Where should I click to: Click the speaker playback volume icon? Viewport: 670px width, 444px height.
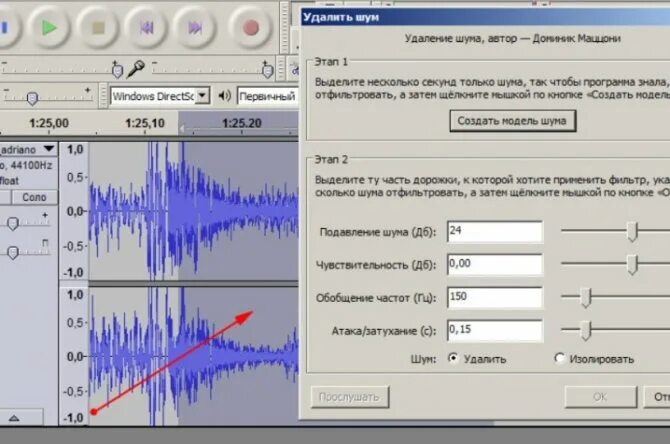[x=224, y=96]
